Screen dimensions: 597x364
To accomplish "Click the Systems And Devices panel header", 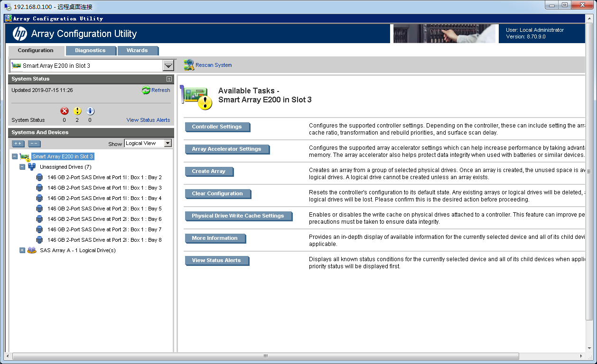I will click(91, 132).
